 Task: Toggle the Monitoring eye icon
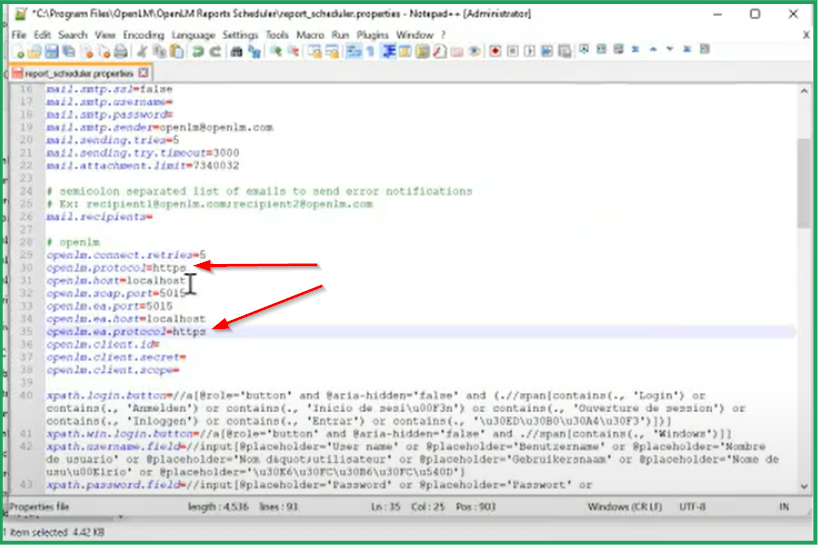click(x=474, y=51)
